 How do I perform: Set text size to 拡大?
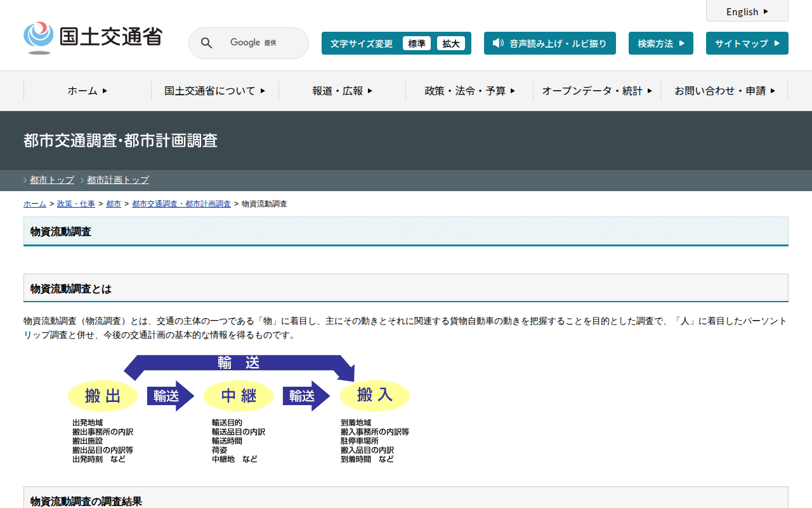451,43
